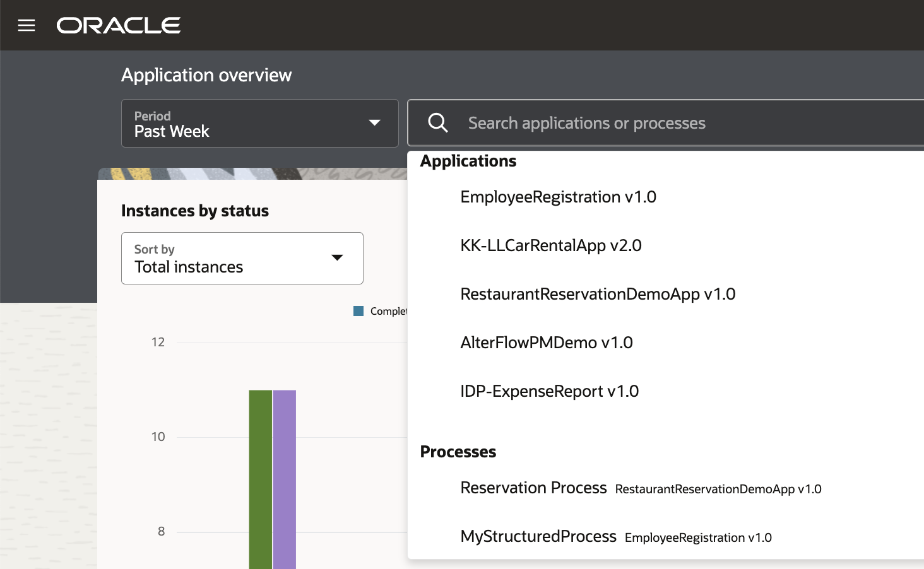Click the Period dropdown caret arrow
This screenshot has height=569, width=924.
pos(375,124)
